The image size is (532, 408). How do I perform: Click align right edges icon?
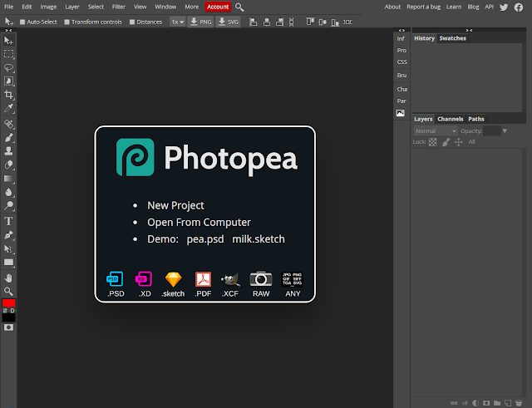pyautogui.click(x=279, y=22)
